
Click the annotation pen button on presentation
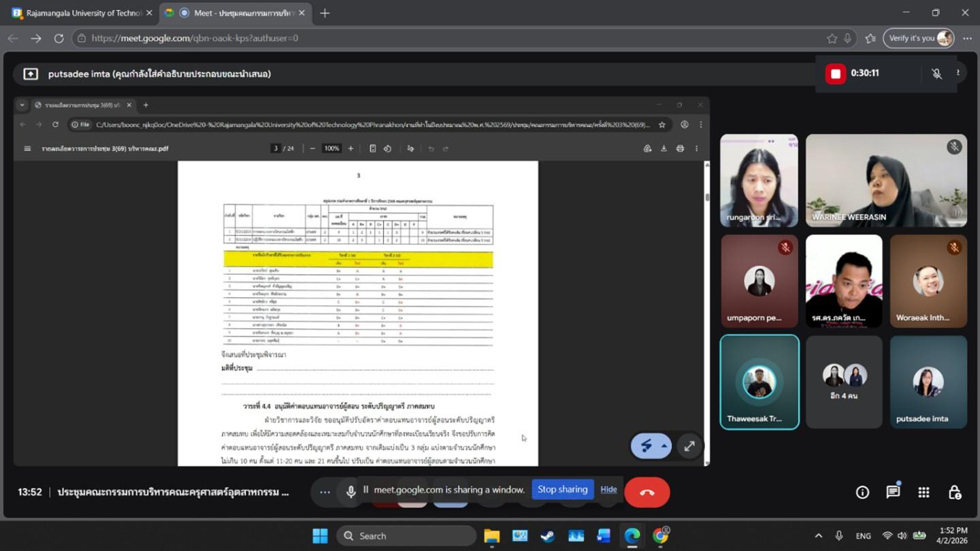pos(646,446)
